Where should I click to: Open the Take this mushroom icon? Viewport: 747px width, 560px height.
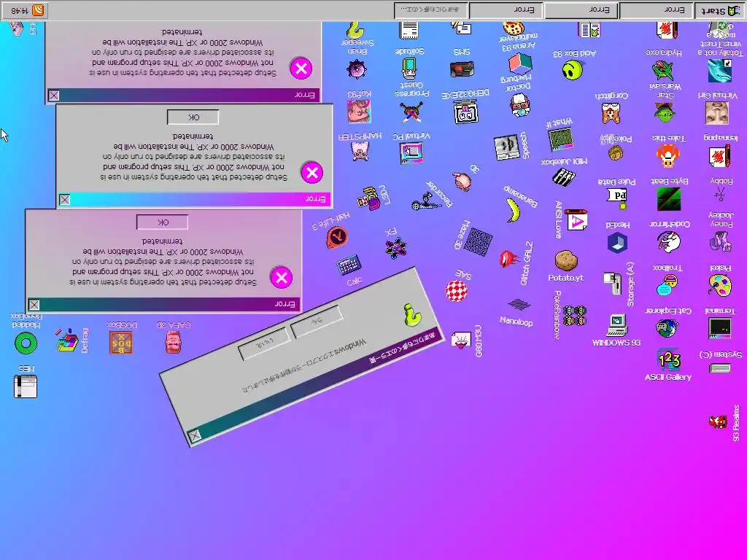click(667, 156)
